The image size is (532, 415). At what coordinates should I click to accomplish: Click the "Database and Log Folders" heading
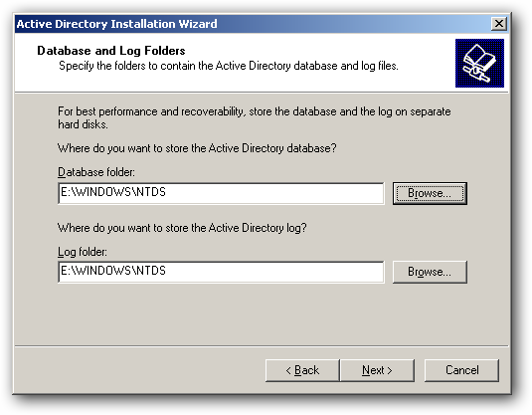point(111,51)
